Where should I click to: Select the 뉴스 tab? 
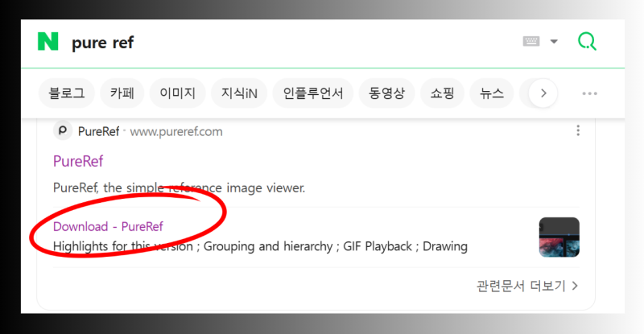(x=492, y=93)
